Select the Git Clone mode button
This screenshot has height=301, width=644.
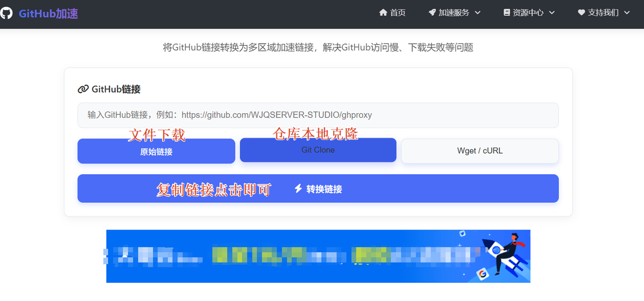[x=318, y=150]
